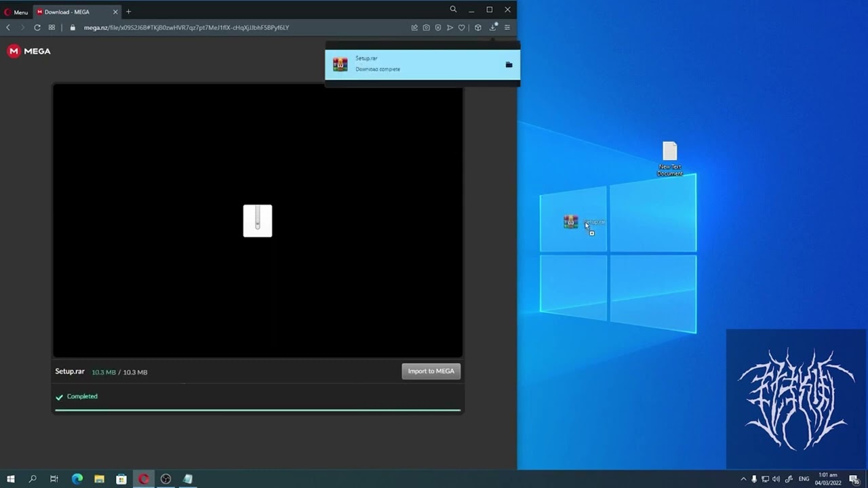Open the Speed Dial start page grid
Viewport: 868px width, 488px height.
(x=52, y=28)
